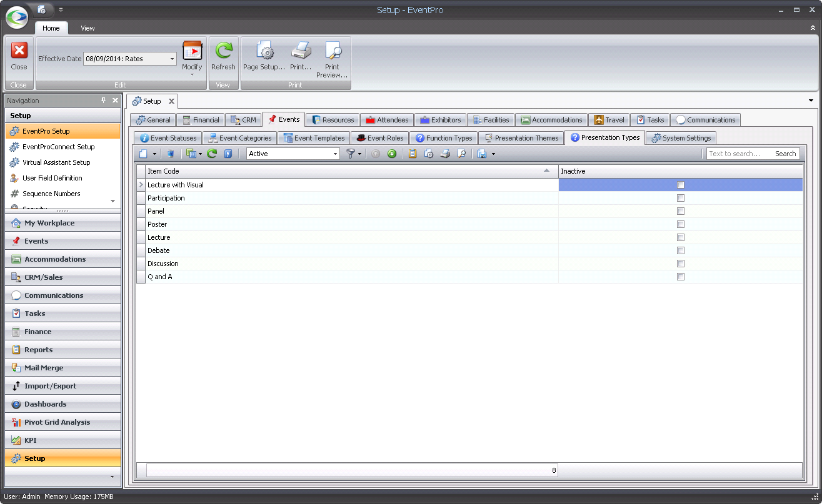This screenshot has height=504, width=822.
Task: Expand the Modify button dropdown arrow
Action: point(192,74)
